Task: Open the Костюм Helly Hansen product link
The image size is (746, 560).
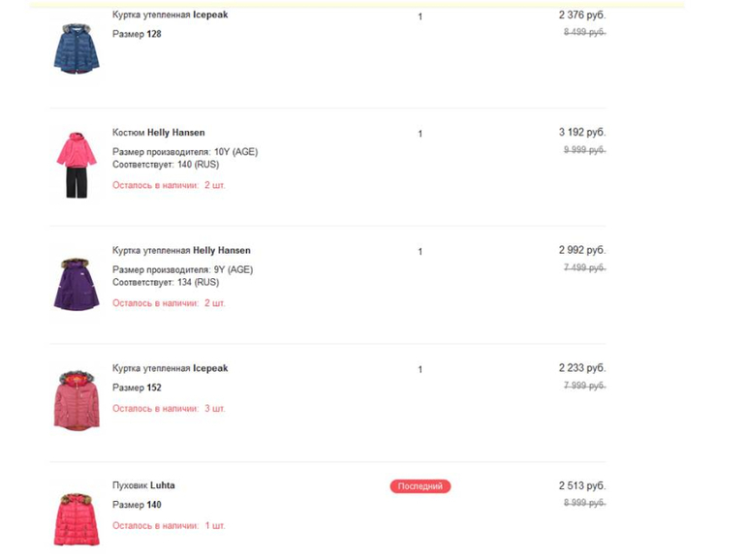Action: [x=159, y=133]
